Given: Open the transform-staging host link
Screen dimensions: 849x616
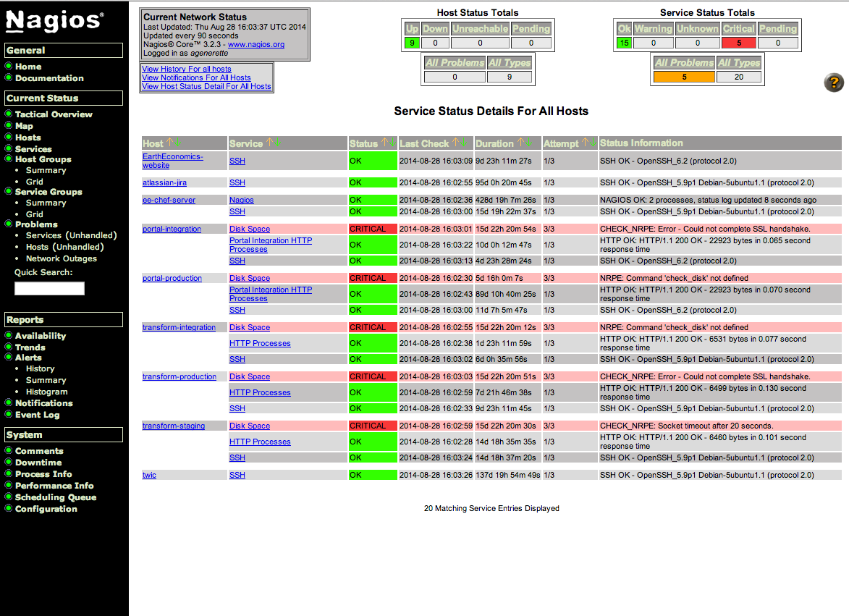Looking at the screenshot, I should [174, 426].
